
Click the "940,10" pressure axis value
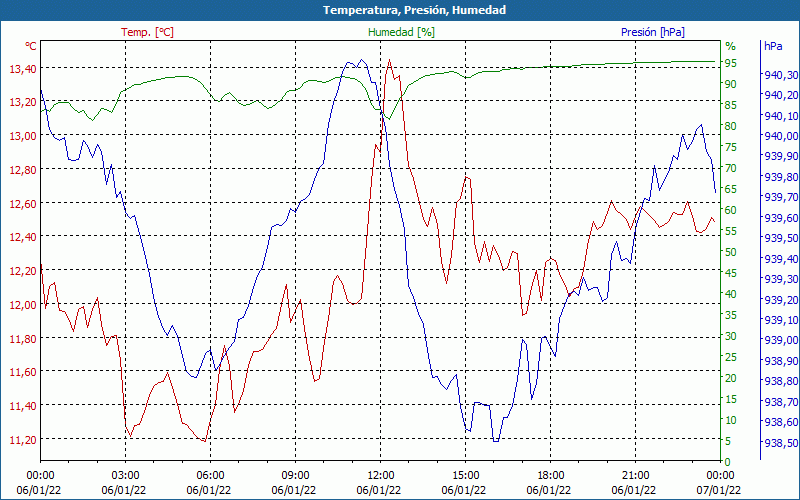(781, 116)
